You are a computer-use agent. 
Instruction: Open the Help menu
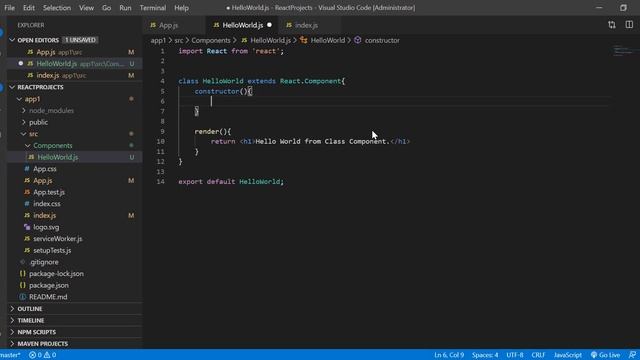point(181,8)
